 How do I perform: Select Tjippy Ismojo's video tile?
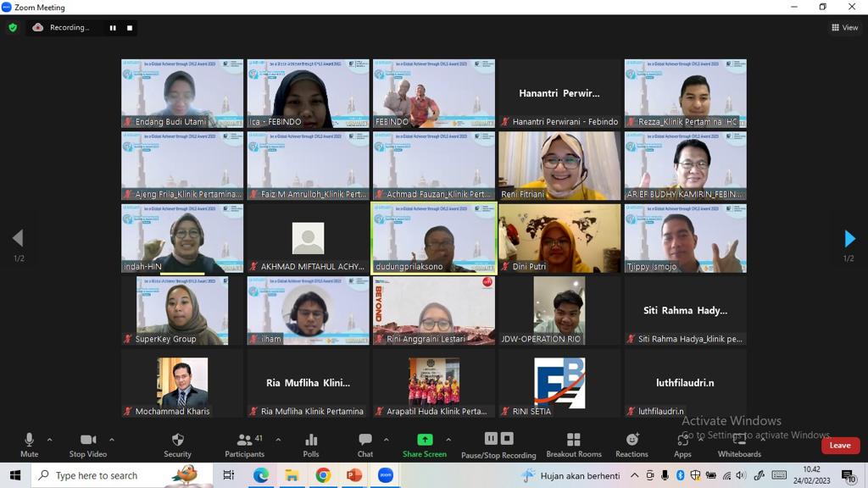(685, 238)
